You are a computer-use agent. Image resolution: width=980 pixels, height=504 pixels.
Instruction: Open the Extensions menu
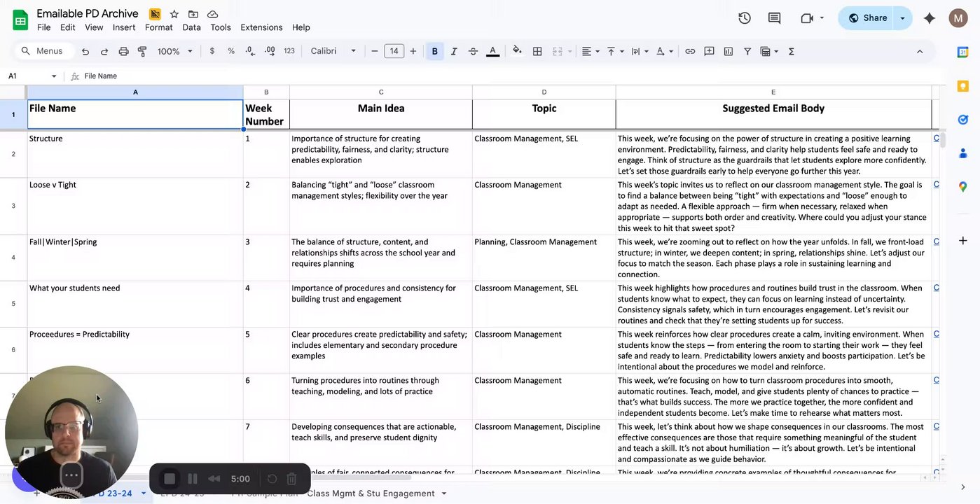pyautogui.click(x=261, y=27)
